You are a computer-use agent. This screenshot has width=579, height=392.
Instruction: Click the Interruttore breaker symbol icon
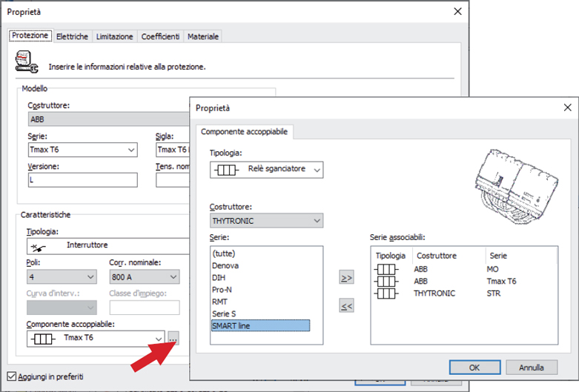point(38,247)
